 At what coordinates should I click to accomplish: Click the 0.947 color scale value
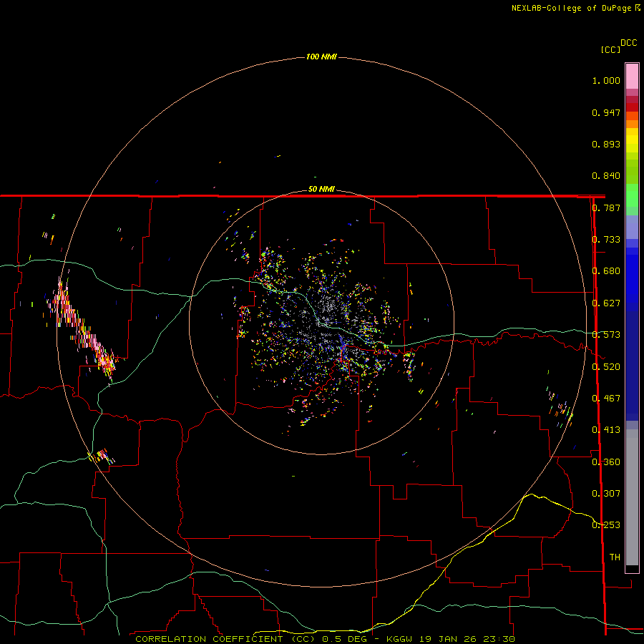point(606,112)
